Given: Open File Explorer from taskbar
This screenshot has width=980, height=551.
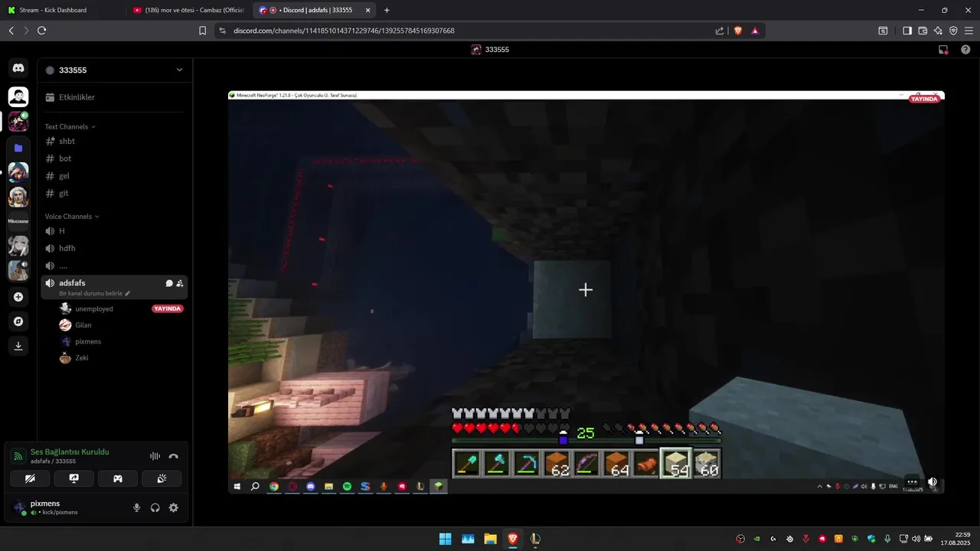Looking at the screenshot, I should 490,539.
